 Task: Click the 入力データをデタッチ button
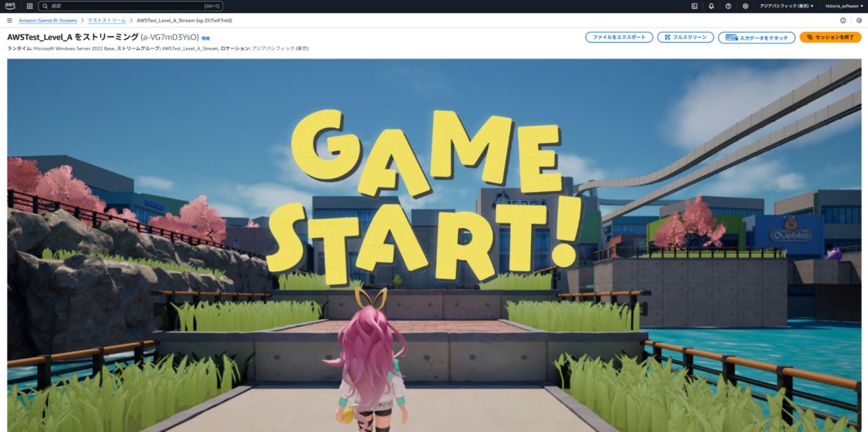[x=757, y=37]
